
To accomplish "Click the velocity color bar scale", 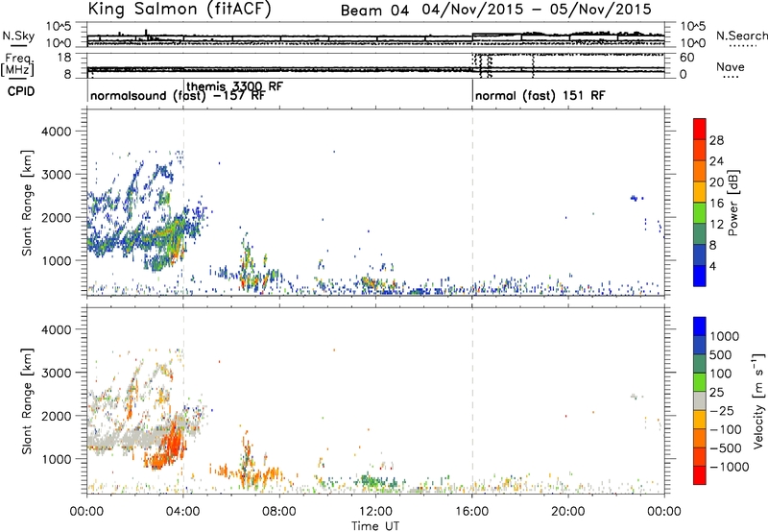I will coord(700,400).
